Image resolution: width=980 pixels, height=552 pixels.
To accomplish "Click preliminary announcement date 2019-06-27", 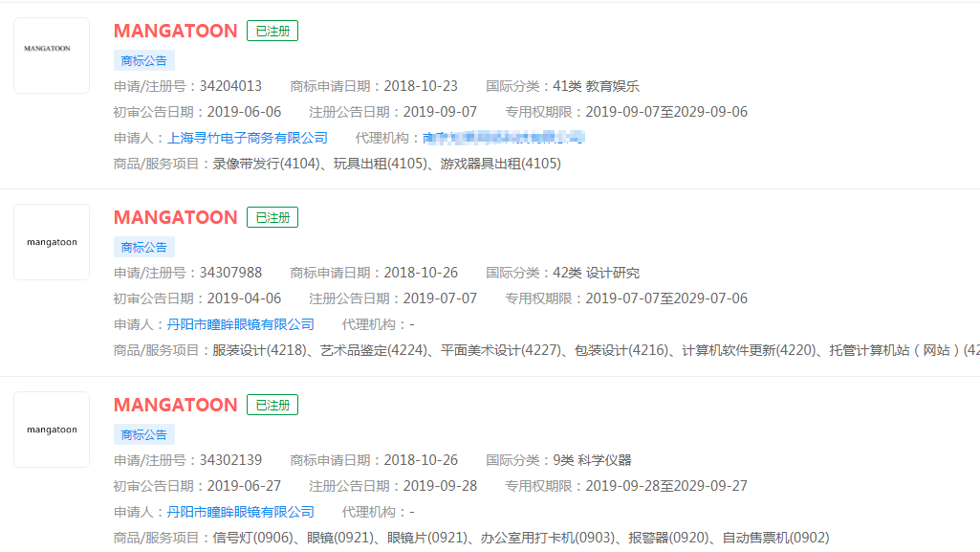I will (x=245, y=486).
